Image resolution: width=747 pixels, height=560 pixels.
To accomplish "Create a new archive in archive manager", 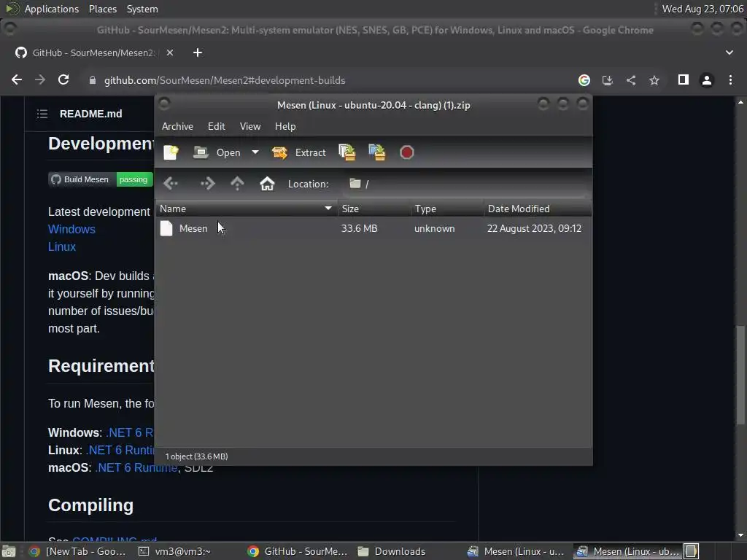I will tap(171, 152).
